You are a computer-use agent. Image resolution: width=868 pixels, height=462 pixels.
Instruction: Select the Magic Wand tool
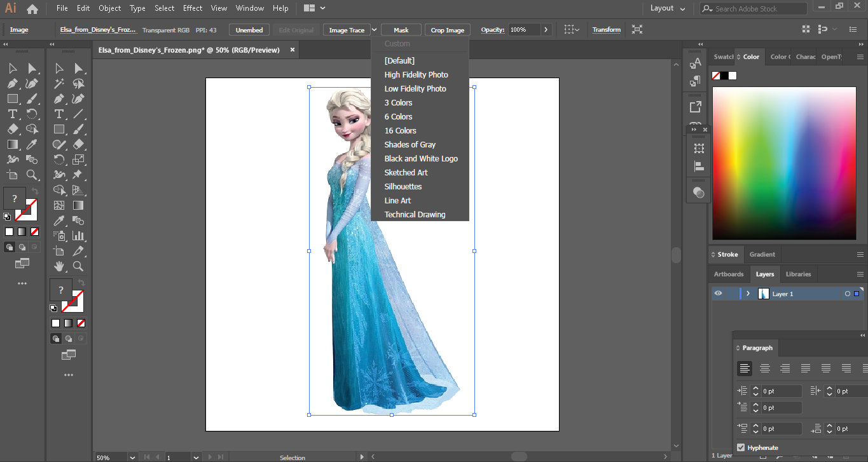tap(59, 83)
